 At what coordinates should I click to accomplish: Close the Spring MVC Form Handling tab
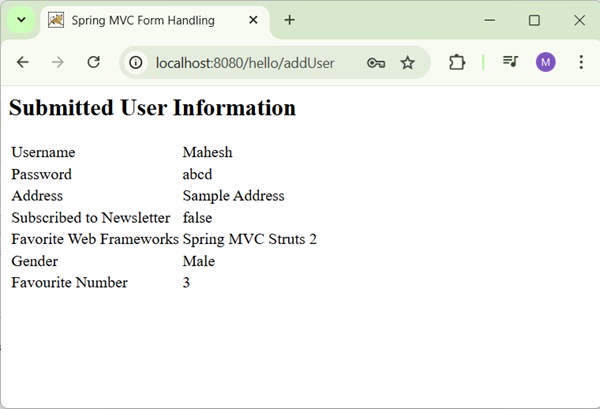tap(254, 20)
